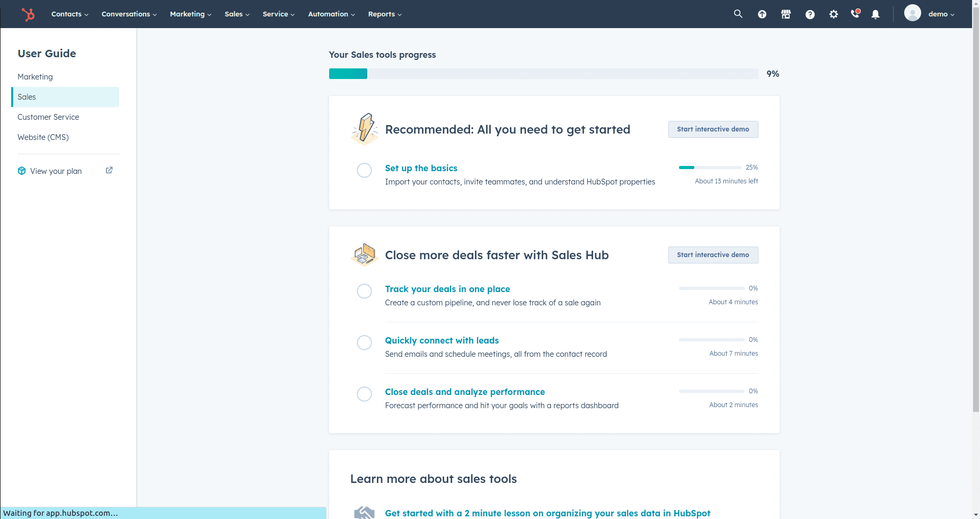Expand the Service dropdown menu
980x519 pixels.
(279, 14)
